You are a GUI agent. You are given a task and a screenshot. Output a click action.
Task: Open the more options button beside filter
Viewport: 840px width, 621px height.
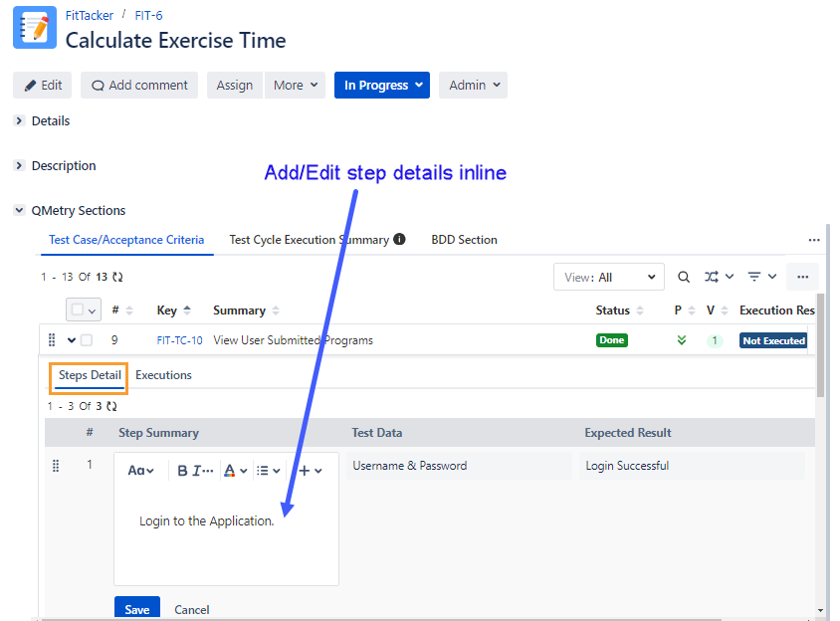coord(802,277)
